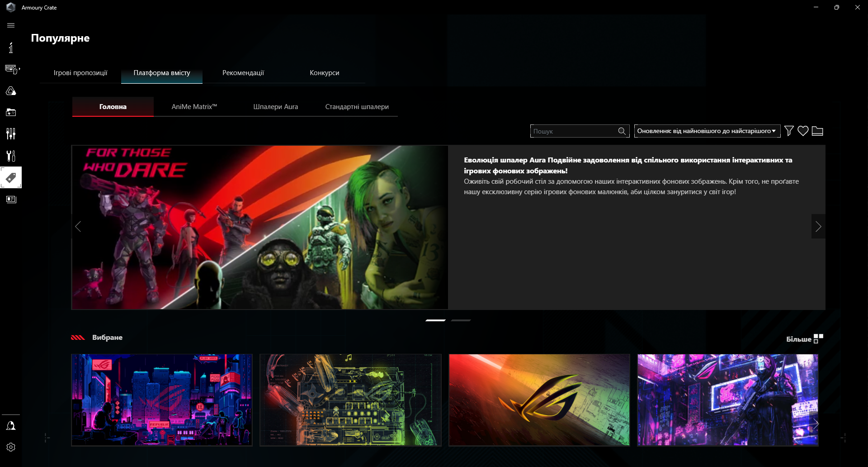This screenshot has height=467, width=868.
Task: Open the pixel-art neon city wallpaper
Action: tap(162, 400)
